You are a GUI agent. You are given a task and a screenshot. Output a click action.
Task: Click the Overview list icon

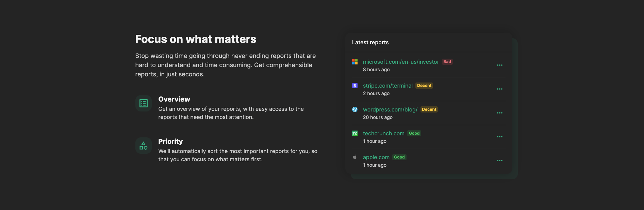click(x=144, y=103)
